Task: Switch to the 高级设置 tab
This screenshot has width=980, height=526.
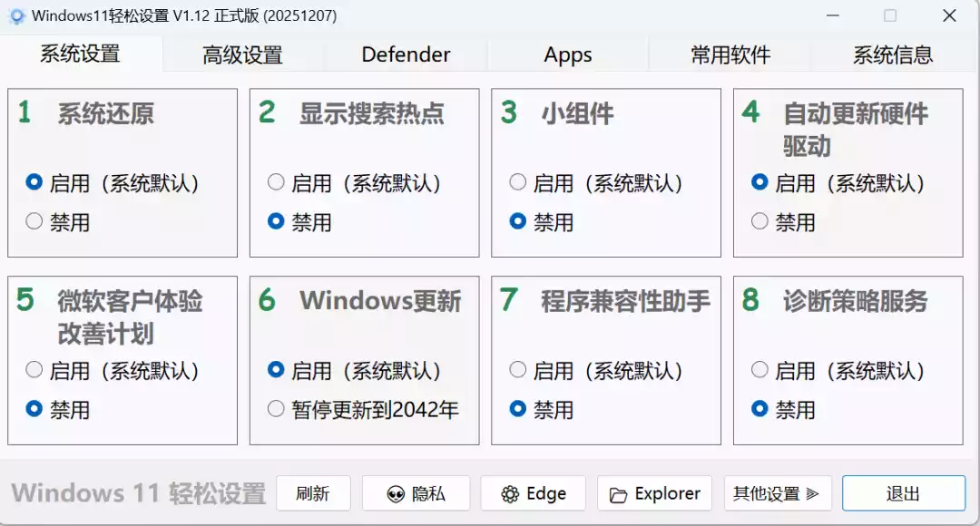Action: [243, 55]
